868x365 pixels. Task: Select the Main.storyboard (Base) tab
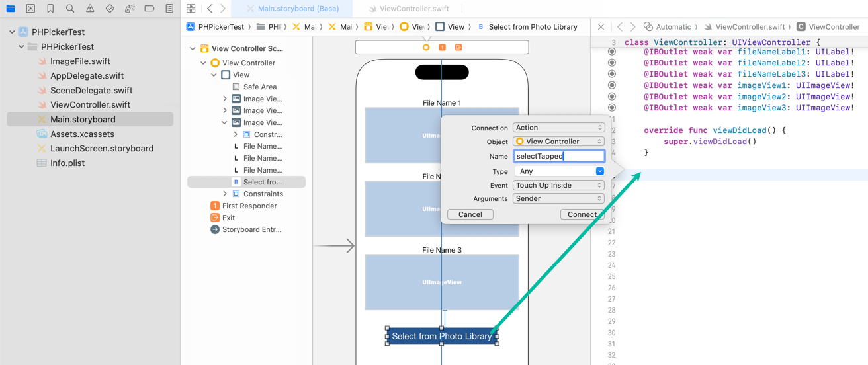coord(298,9)
